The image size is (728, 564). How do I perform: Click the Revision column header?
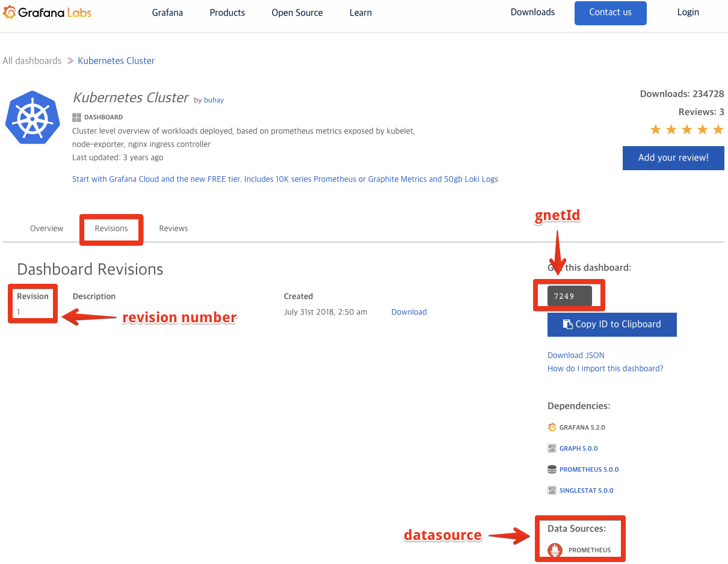[x=32, y=296]
